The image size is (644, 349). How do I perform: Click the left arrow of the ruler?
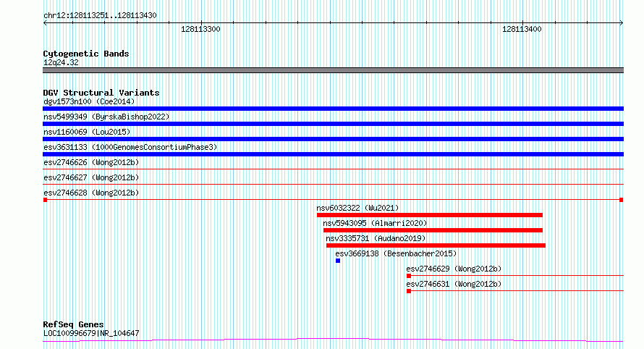point(45,22)
